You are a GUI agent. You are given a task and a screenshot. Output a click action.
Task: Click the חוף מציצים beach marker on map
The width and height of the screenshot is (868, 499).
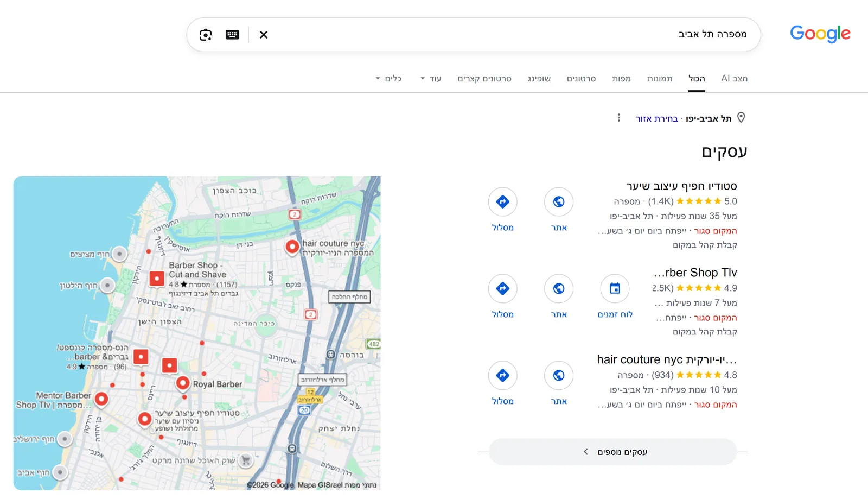click(x=120, y=254)
